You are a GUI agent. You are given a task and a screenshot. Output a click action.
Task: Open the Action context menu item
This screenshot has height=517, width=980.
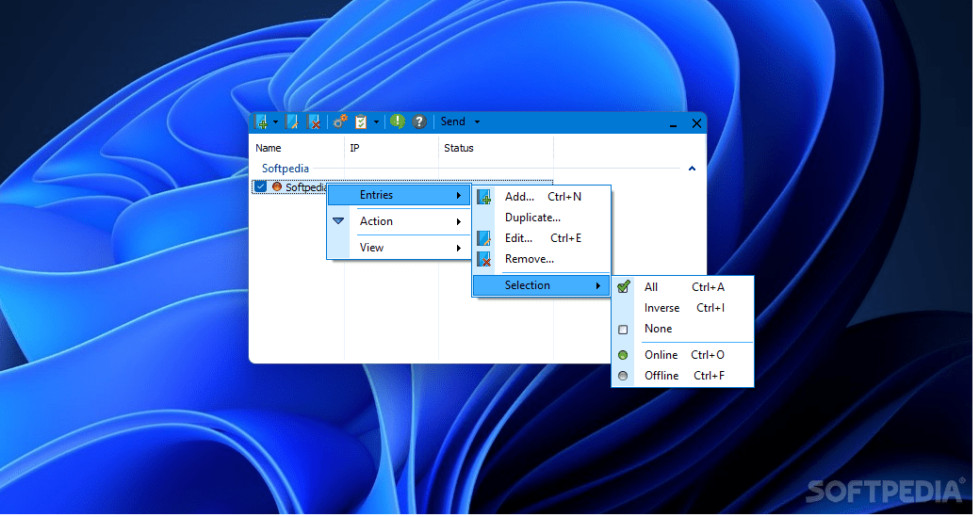(399, 221)
